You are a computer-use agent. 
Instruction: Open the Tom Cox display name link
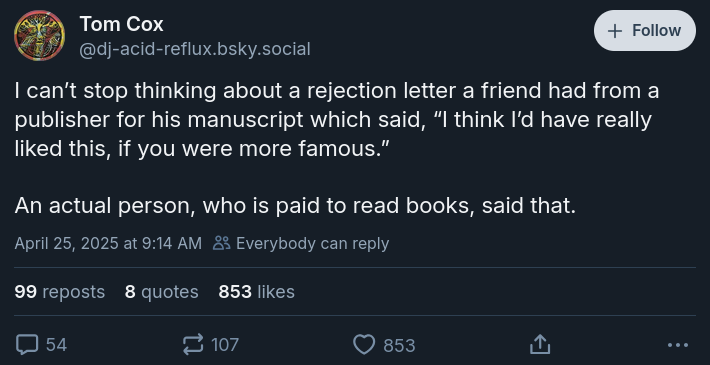[121, 24]
